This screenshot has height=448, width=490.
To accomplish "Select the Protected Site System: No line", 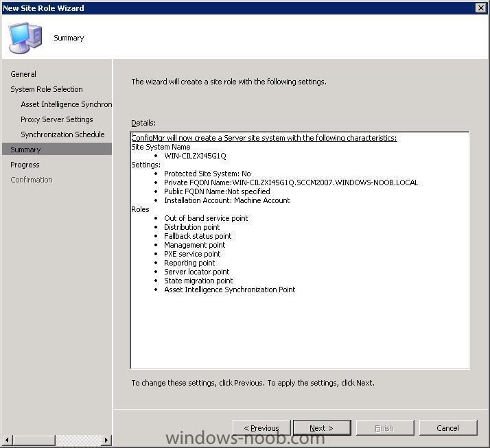I will point(207,174).
